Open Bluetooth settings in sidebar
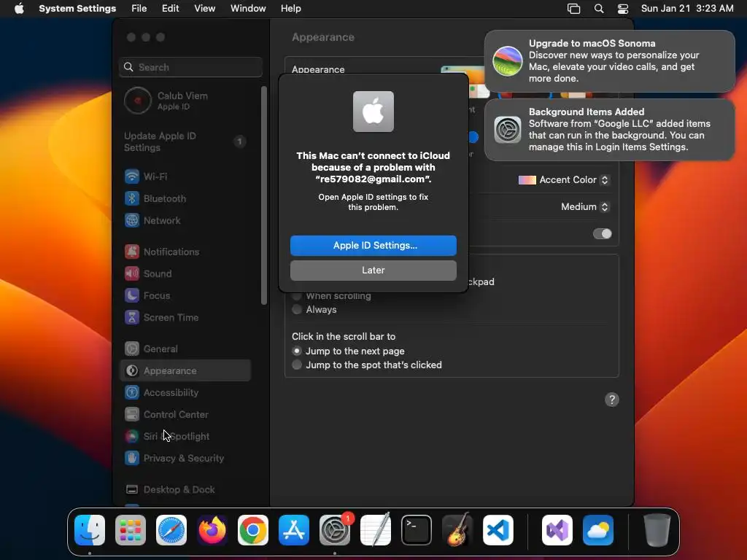The width and height of the screenshot is (747, 560). 185,198
